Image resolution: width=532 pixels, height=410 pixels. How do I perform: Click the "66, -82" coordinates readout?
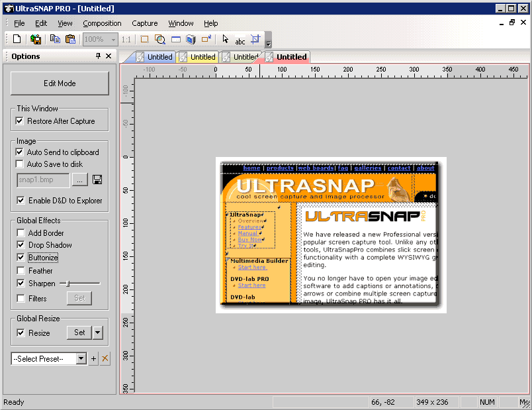(x=383, y=402)
